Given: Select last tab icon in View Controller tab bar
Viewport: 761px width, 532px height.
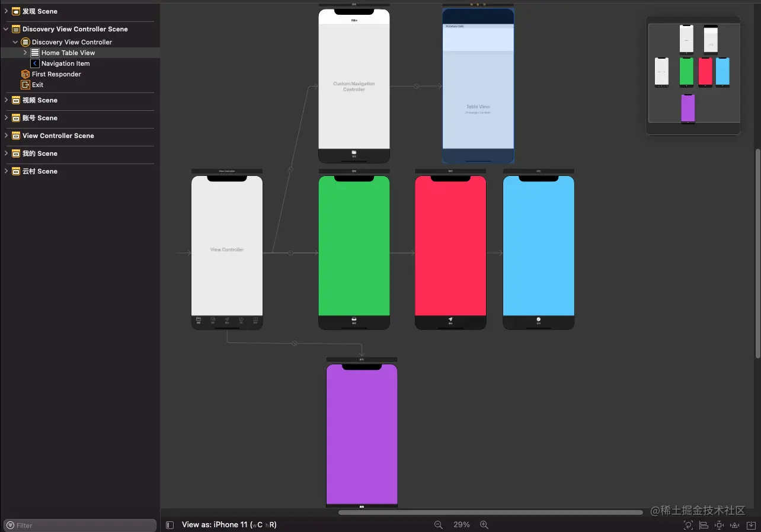Looking at the screenshot, I should tap(255, 321).
